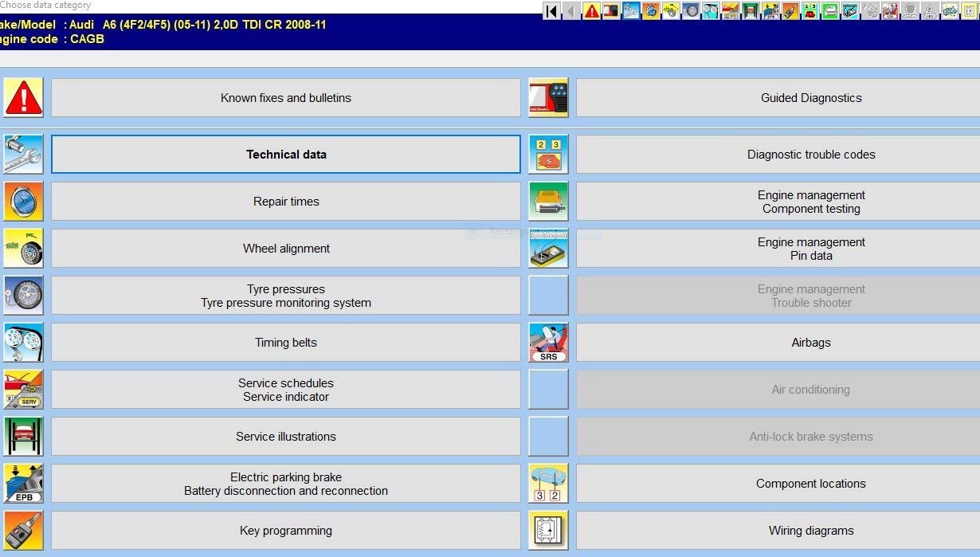
Task: Click the SERV icon beside Service schedules
Action: click(x=23, y=389)
